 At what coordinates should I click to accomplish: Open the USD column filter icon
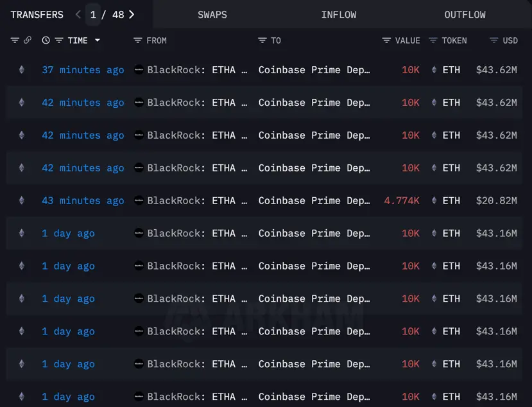[x=493, y=40]
